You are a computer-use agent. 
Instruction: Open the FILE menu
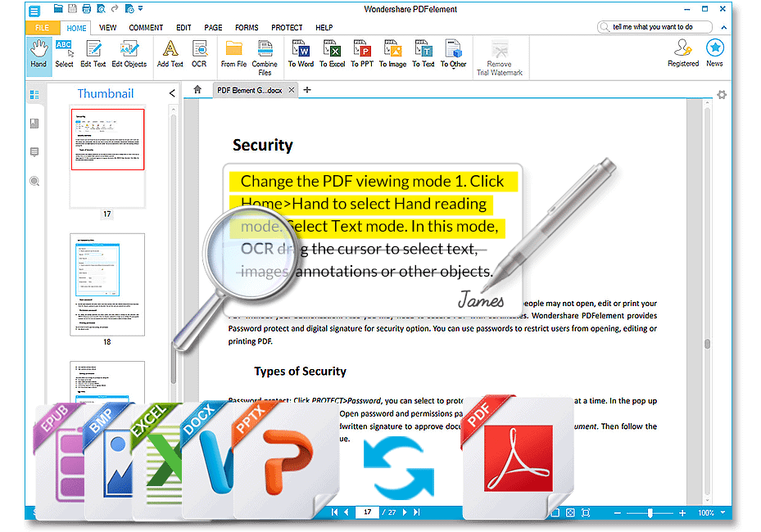(43, 28)
